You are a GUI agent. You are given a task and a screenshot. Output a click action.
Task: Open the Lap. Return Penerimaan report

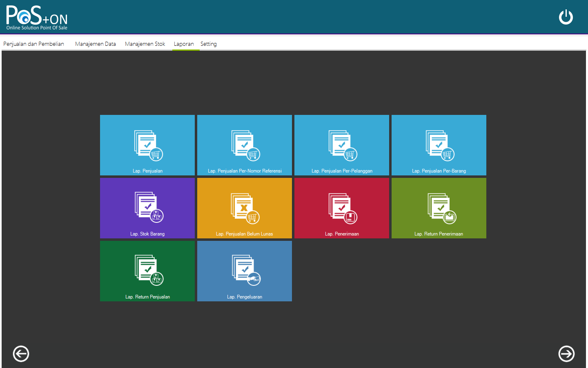click(439, 208)
